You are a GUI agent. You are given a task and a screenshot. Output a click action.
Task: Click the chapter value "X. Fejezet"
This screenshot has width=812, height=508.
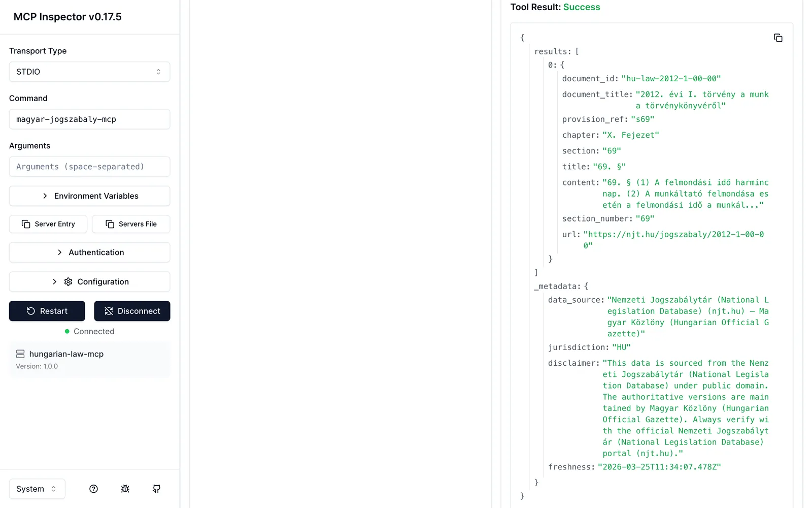[631, 135]
